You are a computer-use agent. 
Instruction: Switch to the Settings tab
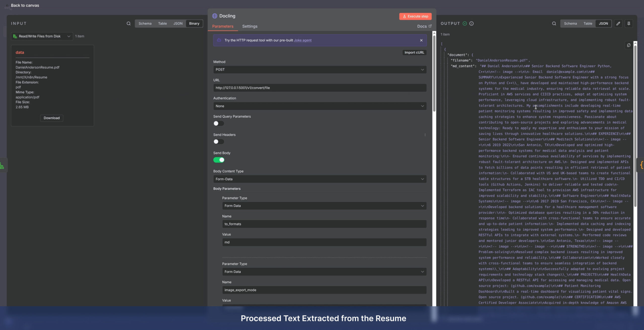point(250,26)
